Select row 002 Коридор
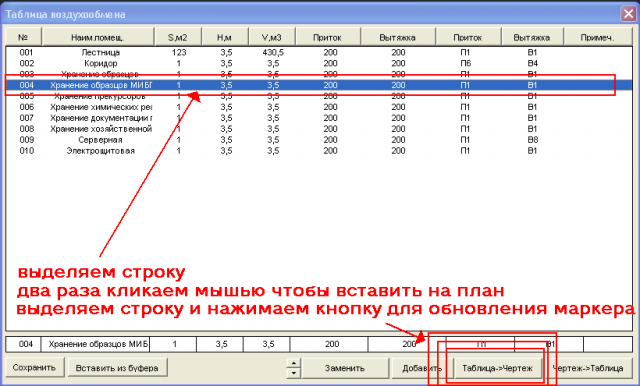The width and height of the screenshot is (640, 386). 318,63
